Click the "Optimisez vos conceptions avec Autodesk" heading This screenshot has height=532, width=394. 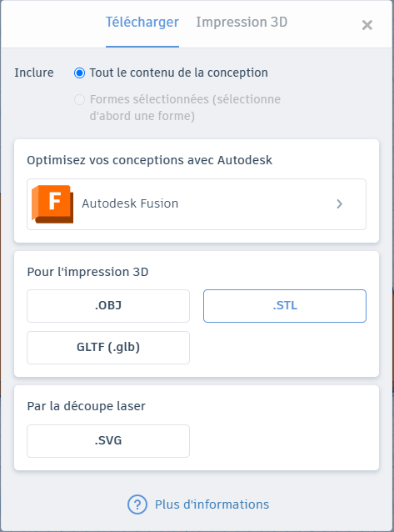(x=150, y=160)
